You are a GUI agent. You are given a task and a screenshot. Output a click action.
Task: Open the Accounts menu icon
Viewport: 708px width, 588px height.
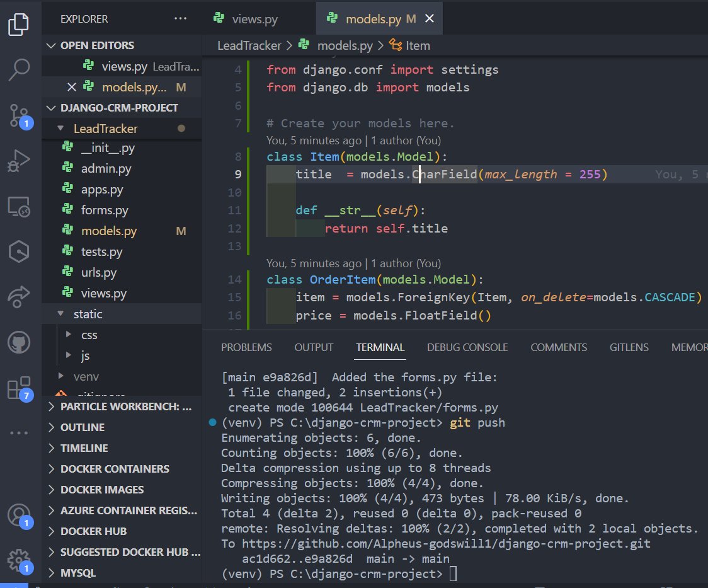[20, 516]
